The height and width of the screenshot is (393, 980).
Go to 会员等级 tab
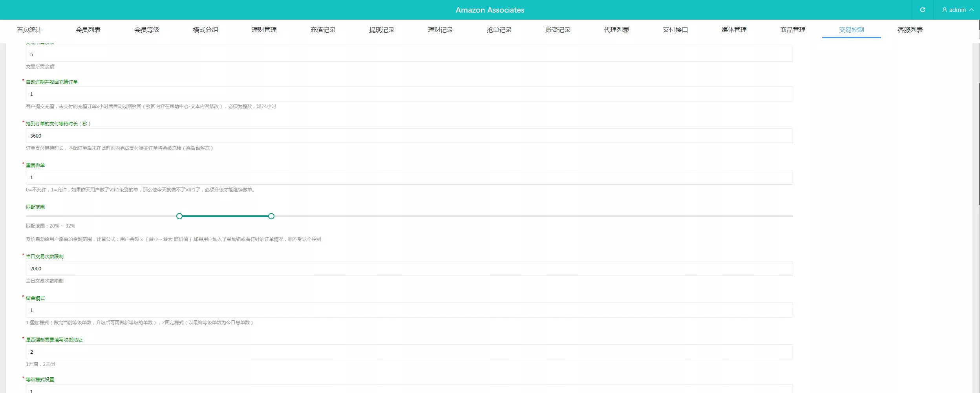147,30
